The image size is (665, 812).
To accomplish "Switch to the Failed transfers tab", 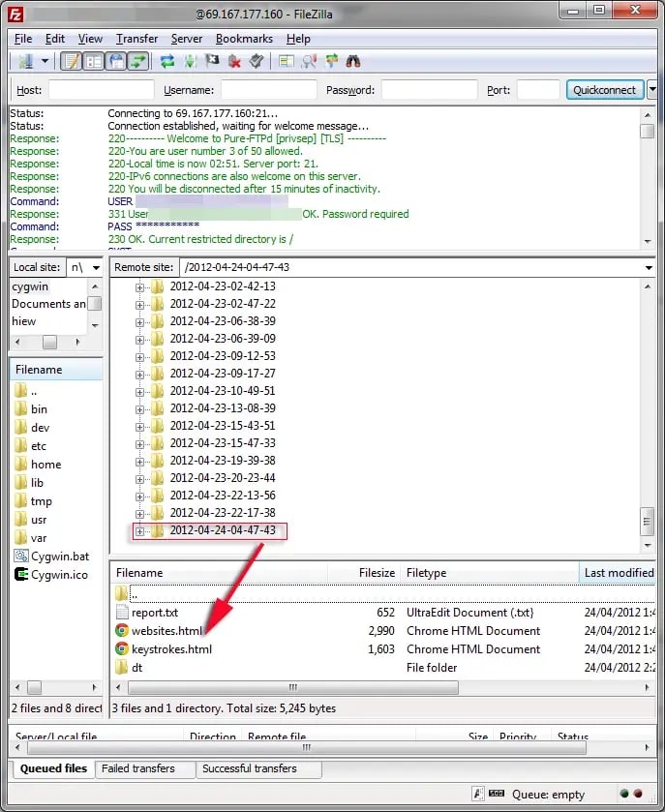I will [x=138, y=768].
